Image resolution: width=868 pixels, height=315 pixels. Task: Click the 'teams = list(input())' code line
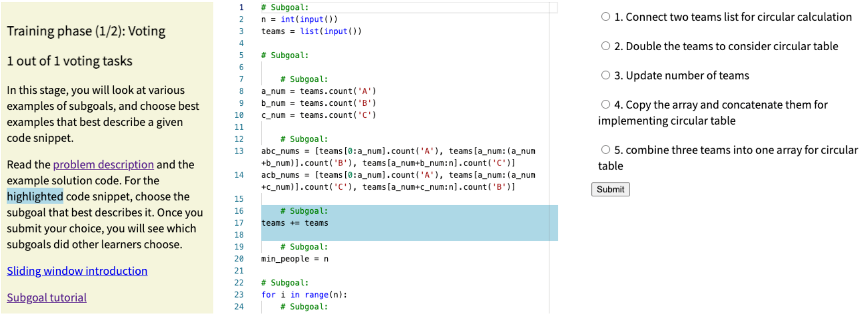(x=311, y=31)
